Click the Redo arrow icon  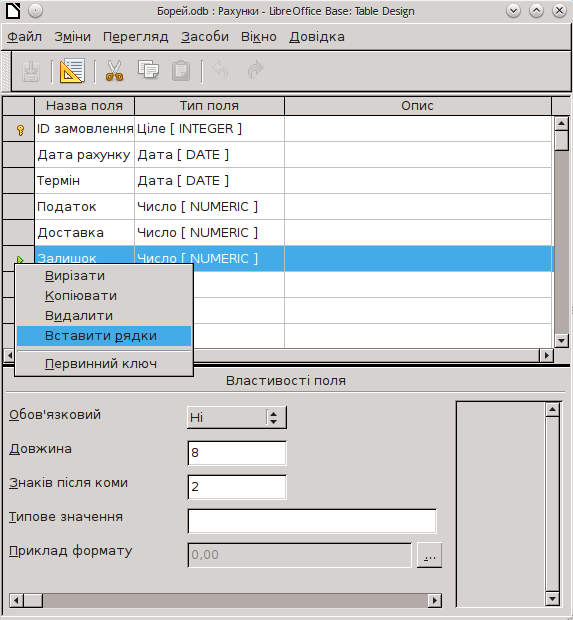pyautogui.click(x=255, y=70)
